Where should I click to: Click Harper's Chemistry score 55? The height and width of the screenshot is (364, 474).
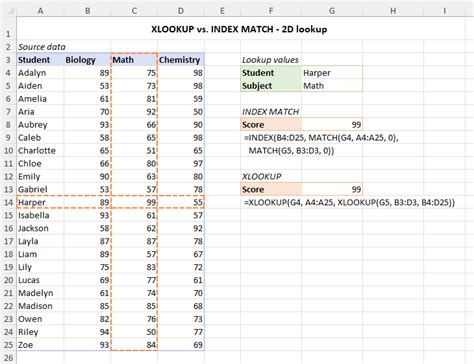tap(181, 202)
